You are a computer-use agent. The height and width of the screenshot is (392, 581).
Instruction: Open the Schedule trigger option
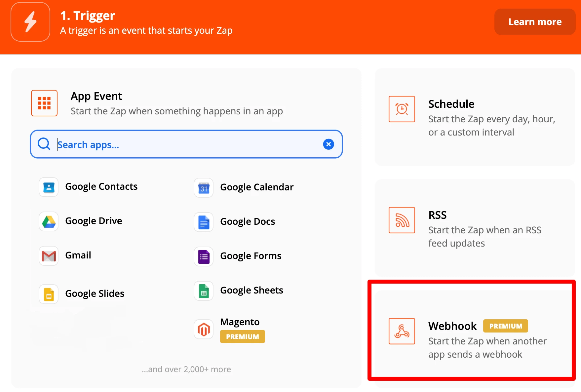click(x=475, y=117)
